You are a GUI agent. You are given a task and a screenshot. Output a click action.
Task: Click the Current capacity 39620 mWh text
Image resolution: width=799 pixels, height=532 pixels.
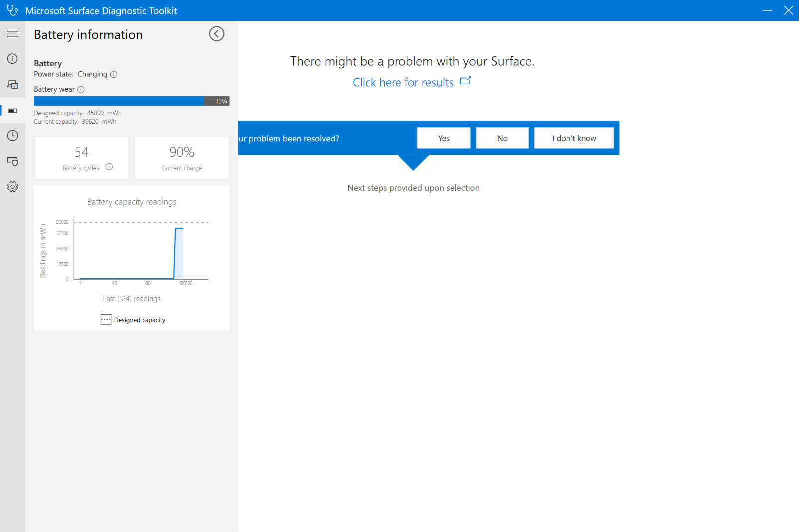75,122
